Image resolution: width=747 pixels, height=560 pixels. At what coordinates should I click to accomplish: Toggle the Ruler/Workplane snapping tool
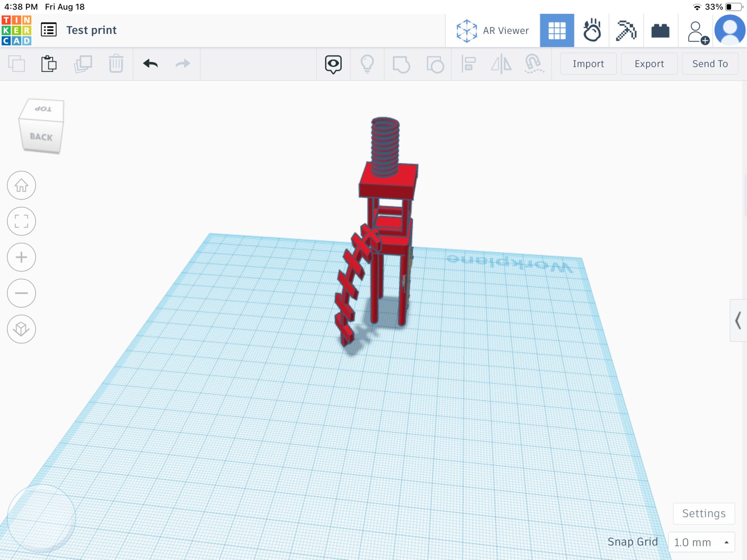pos(534,63)
